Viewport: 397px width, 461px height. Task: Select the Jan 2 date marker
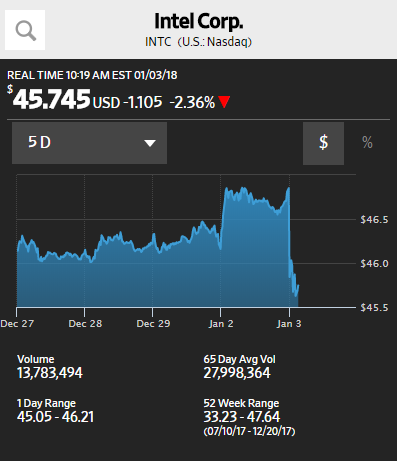click(221, 324)
